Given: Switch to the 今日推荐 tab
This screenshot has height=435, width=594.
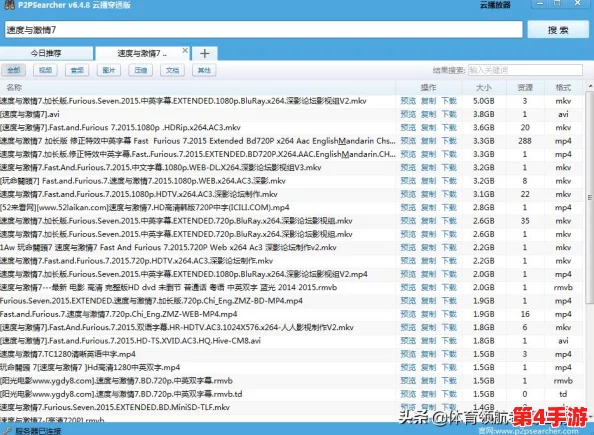Looking at the screenshot, I should coord(46,53).
